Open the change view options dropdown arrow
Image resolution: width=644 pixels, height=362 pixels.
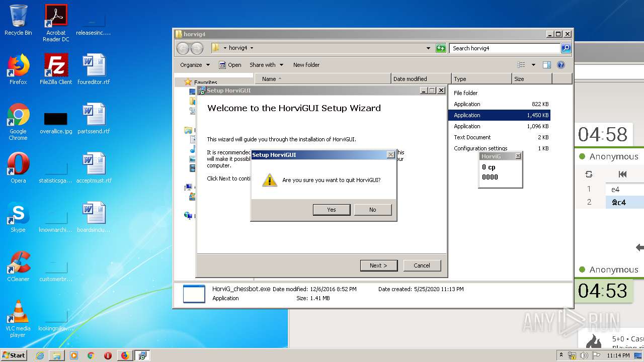point(533,65)
